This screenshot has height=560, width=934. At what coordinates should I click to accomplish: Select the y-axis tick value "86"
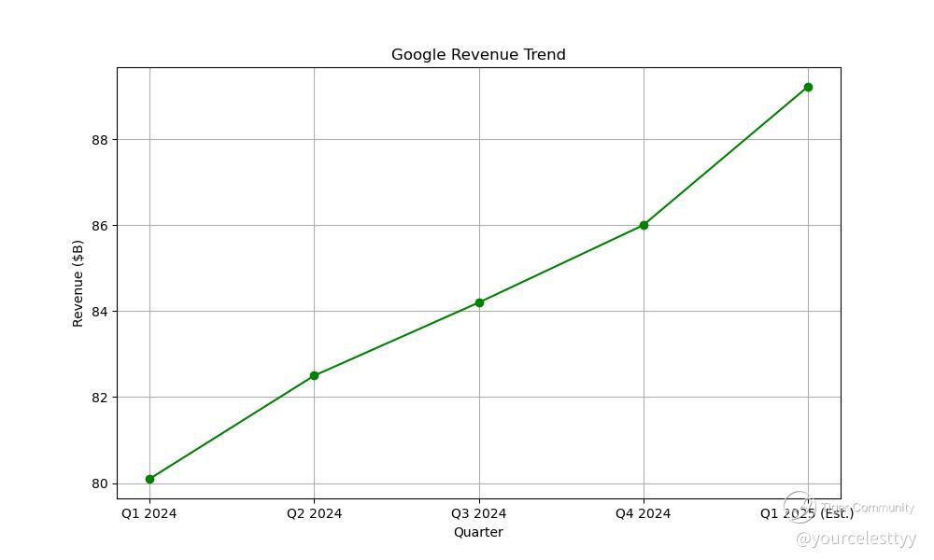pyautogui.click(x=100, y=226)
